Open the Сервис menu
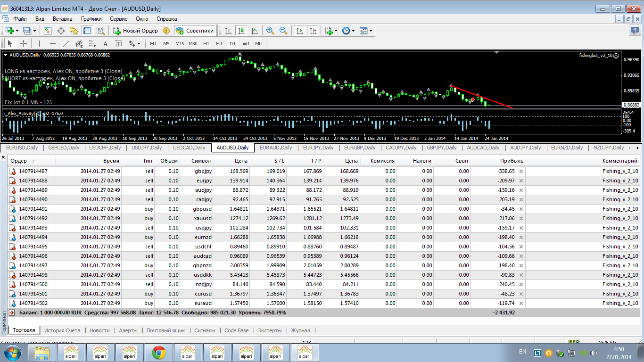 click(x=119, y=19)
